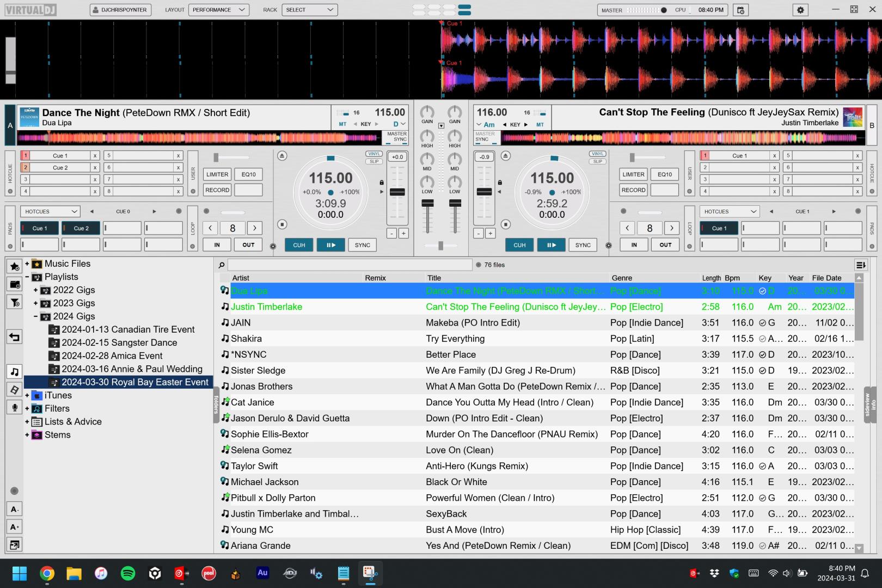Collapse the 2024 Gigs folder
Image resolution: width=882 pixels, height=588 pixels.
pyautogui.click(x=35, y=316)
